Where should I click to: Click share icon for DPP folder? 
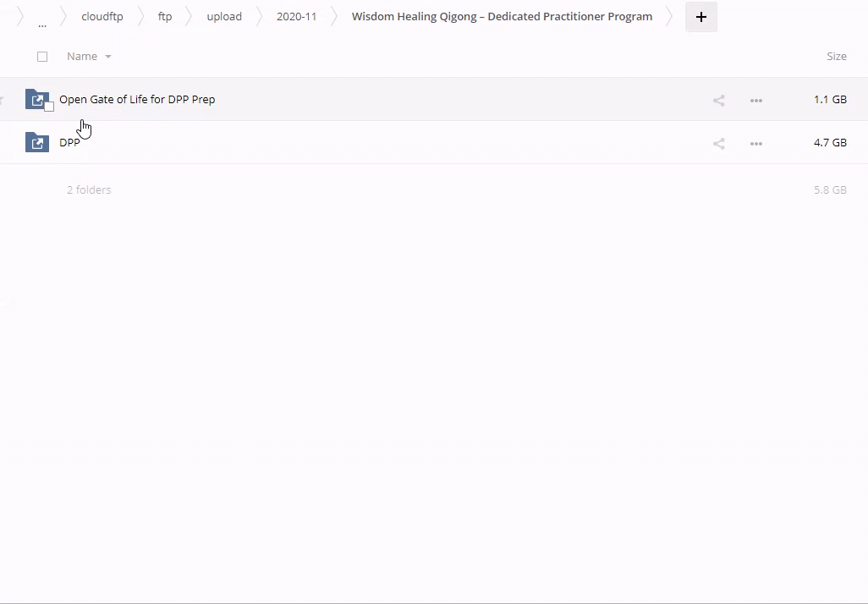(718, 143)
